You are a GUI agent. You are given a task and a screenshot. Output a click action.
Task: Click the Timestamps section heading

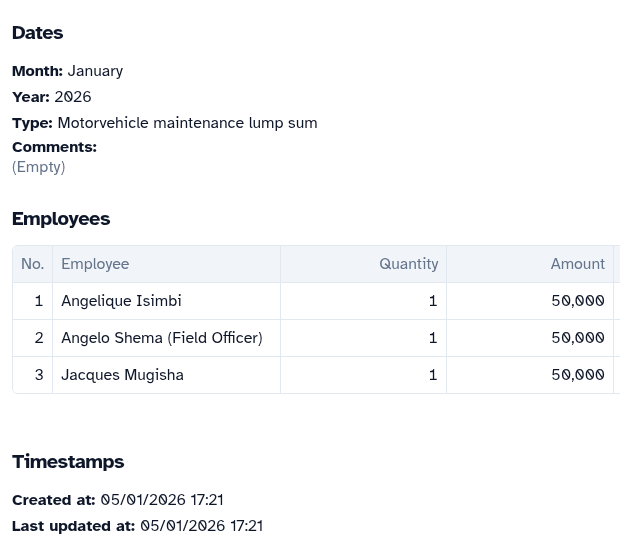coord(68,462)
